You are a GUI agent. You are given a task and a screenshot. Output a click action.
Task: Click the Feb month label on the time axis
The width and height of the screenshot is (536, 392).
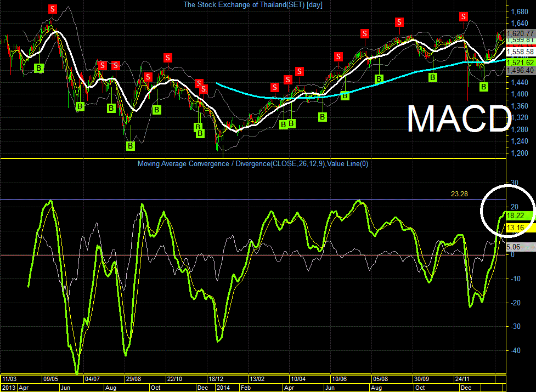pos(245,388)
